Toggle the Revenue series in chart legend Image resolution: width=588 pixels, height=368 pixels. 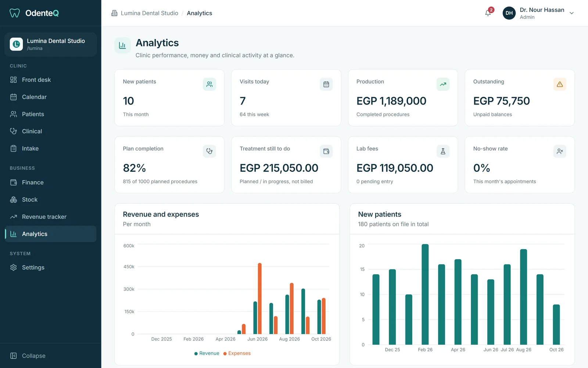[207, 353]
